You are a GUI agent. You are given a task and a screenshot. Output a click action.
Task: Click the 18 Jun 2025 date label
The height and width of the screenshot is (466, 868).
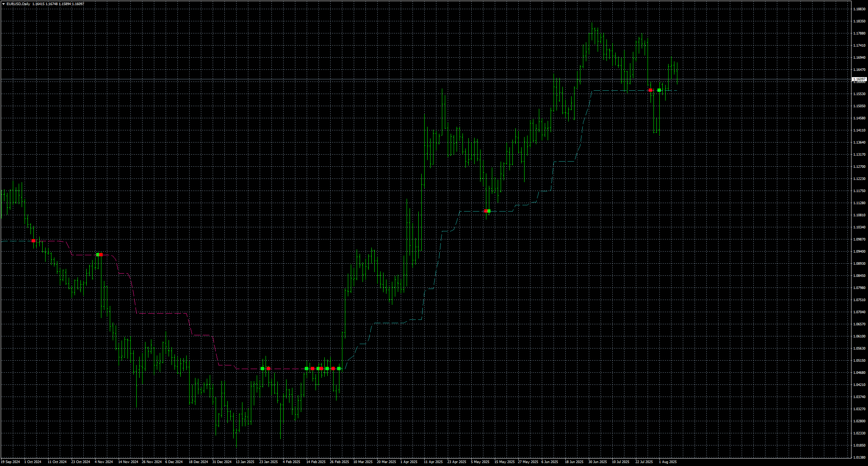pos(574,462)
